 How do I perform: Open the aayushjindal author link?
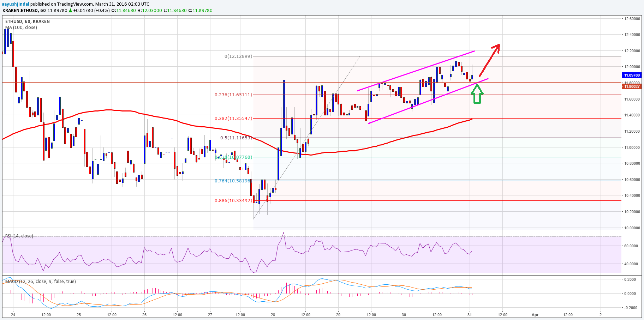point(15,4)
